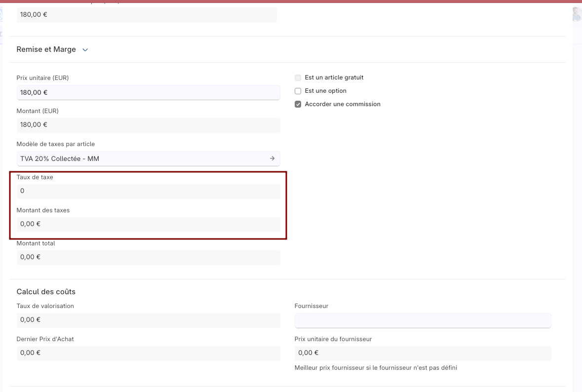The width and height of the screenshot is (582, 392).
Task: Click the Meilleur prix fournisseur help text
Action: 375,368
